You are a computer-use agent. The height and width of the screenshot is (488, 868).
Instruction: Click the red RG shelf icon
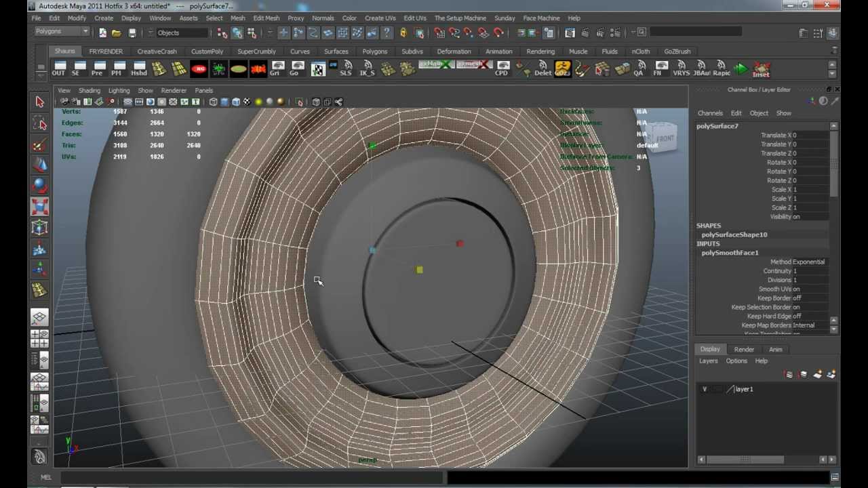199,69
